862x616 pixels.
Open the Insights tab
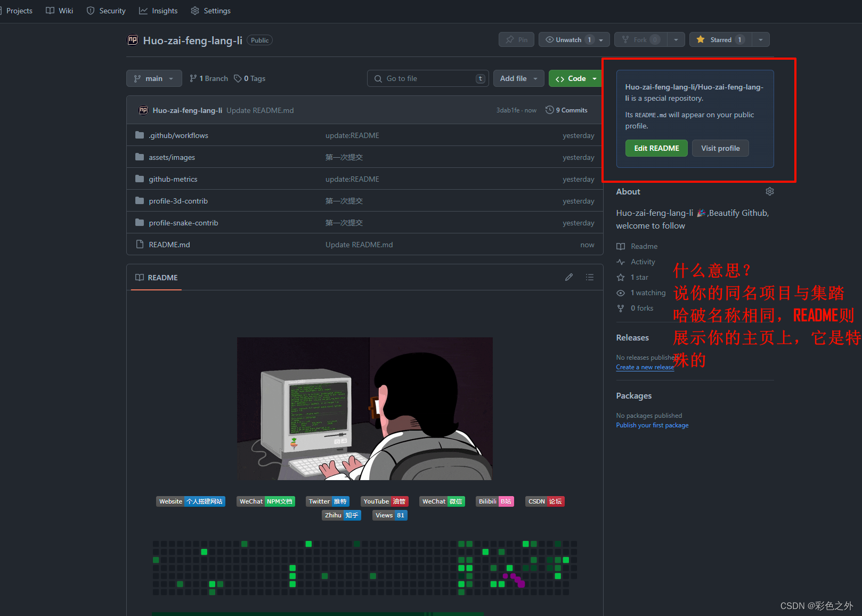click(x=158, y=11)
